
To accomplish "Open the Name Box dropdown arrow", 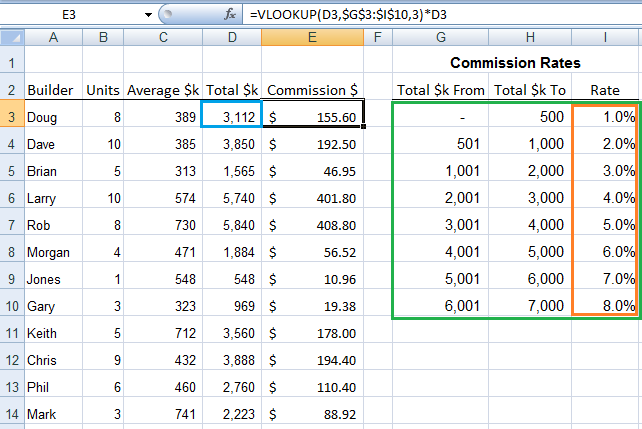I will tap(148, 15).
